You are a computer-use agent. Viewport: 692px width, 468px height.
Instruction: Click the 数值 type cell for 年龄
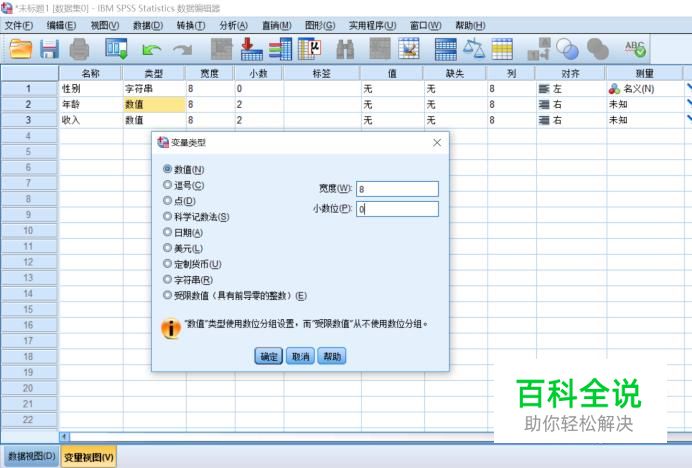coord(154,105)
